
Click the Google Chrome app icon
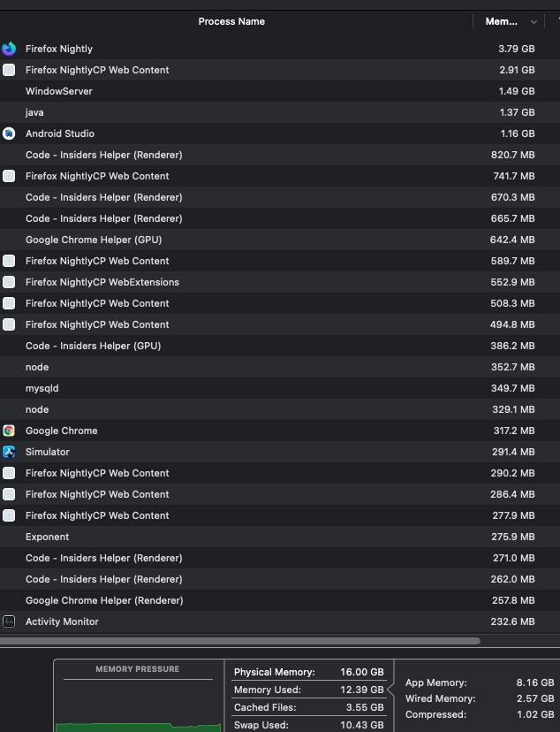coord(9,431)
